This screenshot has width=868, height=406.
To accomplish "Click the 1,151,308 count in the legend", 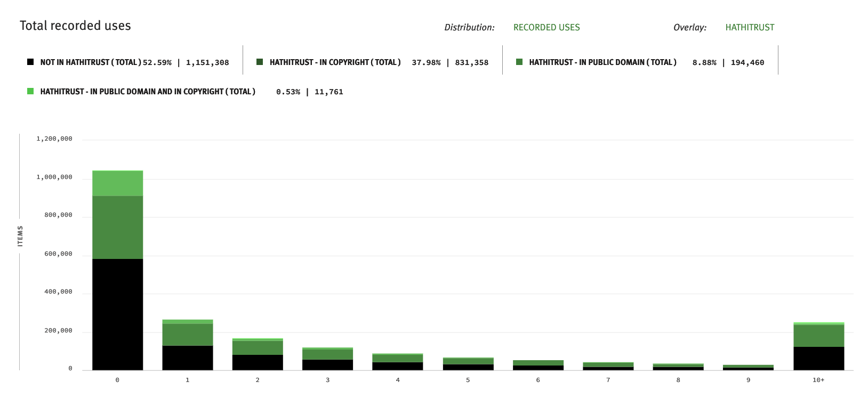I will coord(207,62).
